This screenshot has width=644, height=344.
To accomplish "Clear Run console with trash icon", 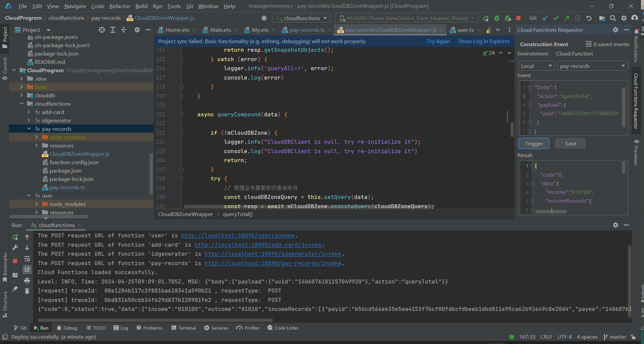I will tap(27, 291).
